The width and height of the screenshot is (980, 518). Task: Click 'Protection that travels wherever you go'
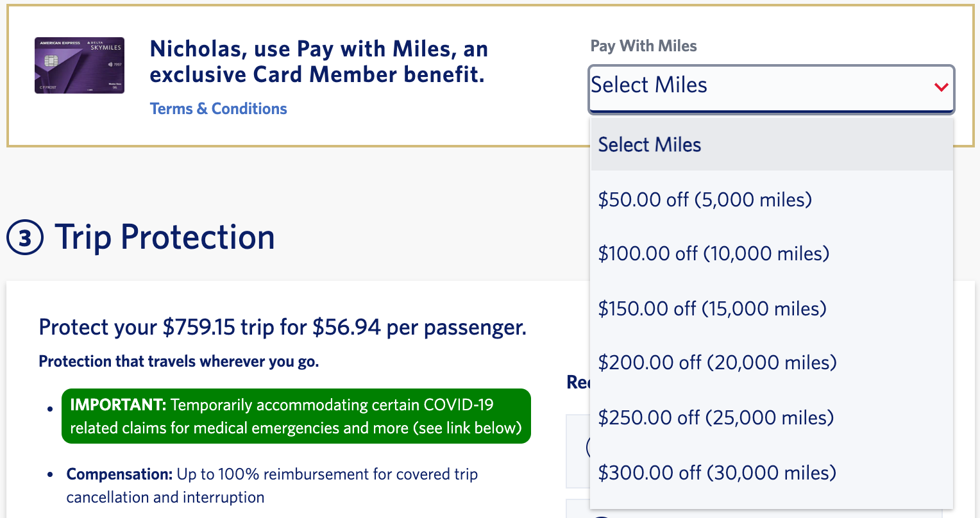click(x=179, y=362)
